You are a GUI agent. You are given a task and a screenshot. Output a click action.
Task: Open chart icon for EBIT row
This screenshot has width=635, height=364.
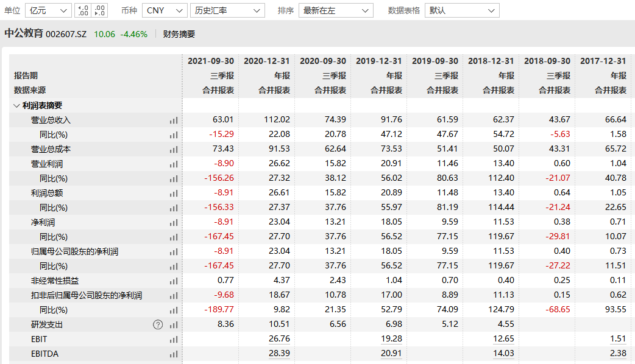click(x=174, y=339)
